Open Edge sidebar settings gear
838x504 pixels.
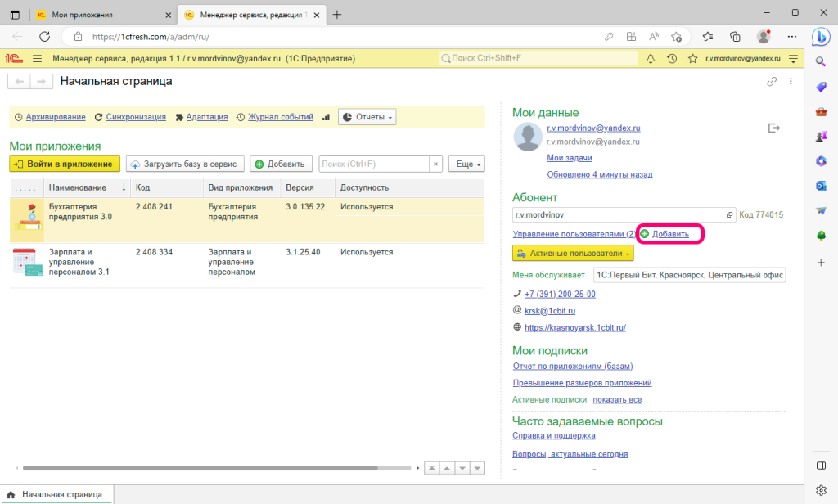pos(821,490)
